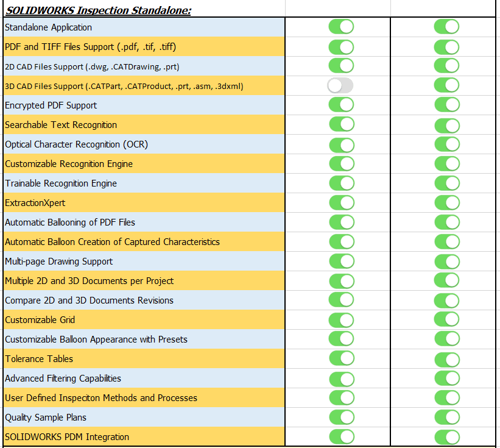Screen dimensions: 500x448
Task: Select the 'SOLIDWORKS PDM Integration' cell
Action: [144, 436]
